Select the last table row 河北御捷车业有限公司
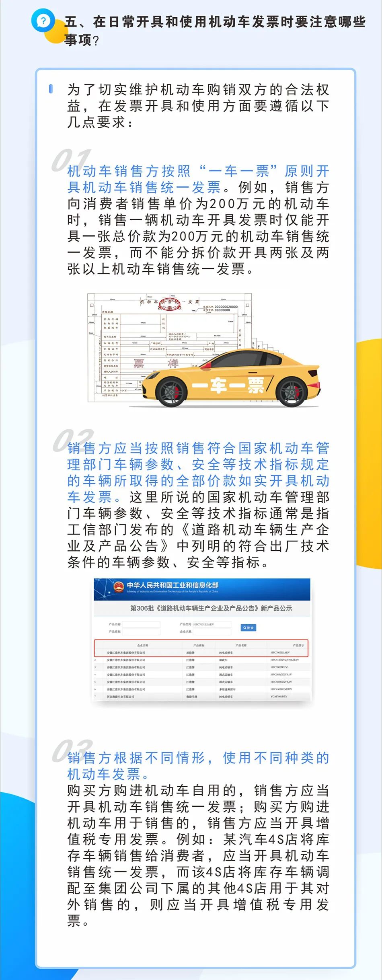 tap(201, 697)
